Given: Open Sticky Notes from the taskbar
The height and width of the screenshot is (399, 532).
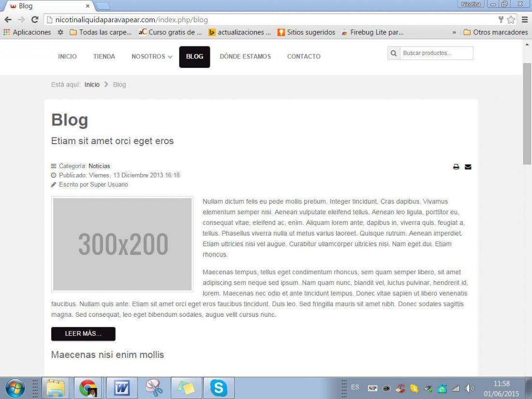Looking at the screenshot, I should point(186,388).
